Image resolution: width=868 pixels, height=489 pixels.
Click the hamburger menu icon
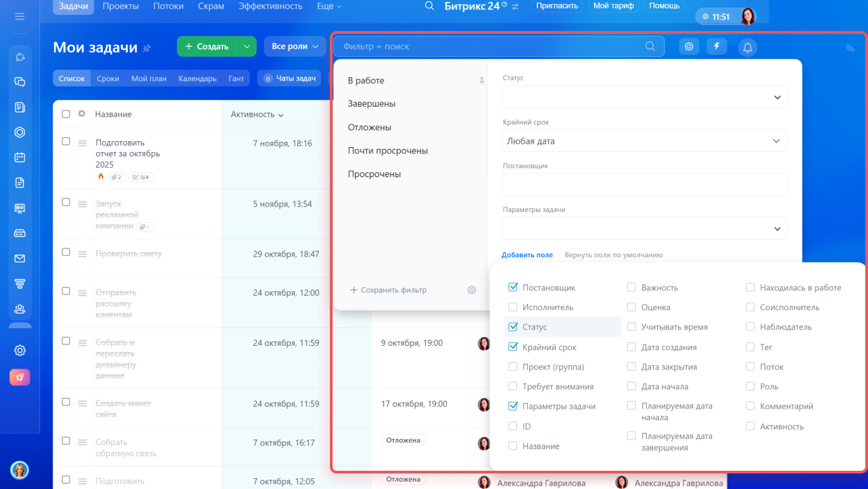pyautogui.click(x=20, y=16)
